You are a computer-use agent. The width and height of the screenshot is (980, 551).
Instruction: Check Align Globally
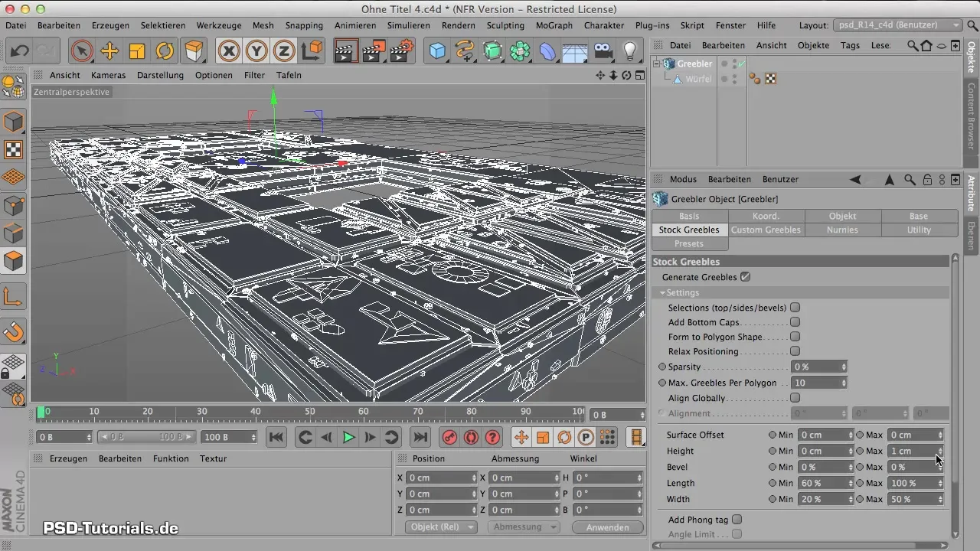pyautogui.click(x=795, y=398)
